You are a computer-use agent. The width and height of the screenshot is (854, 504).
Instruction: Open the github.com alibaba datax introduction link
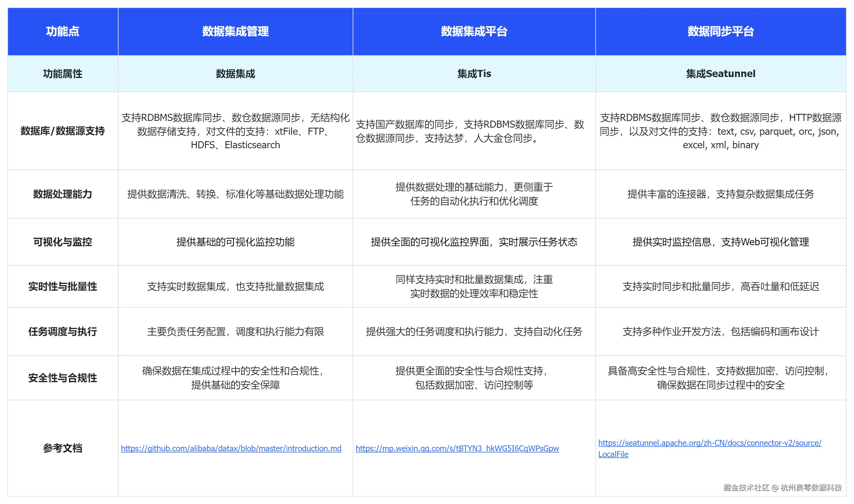click(231, 448)
